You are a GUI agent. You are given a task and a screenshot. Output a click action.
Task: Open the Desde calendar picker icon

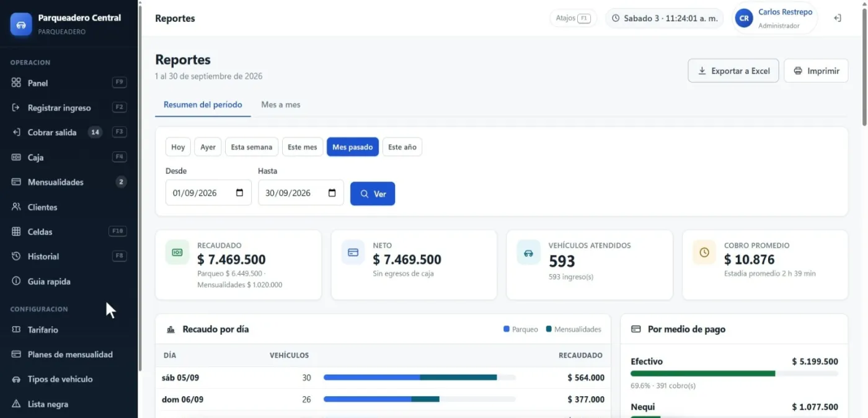point(240,193)
